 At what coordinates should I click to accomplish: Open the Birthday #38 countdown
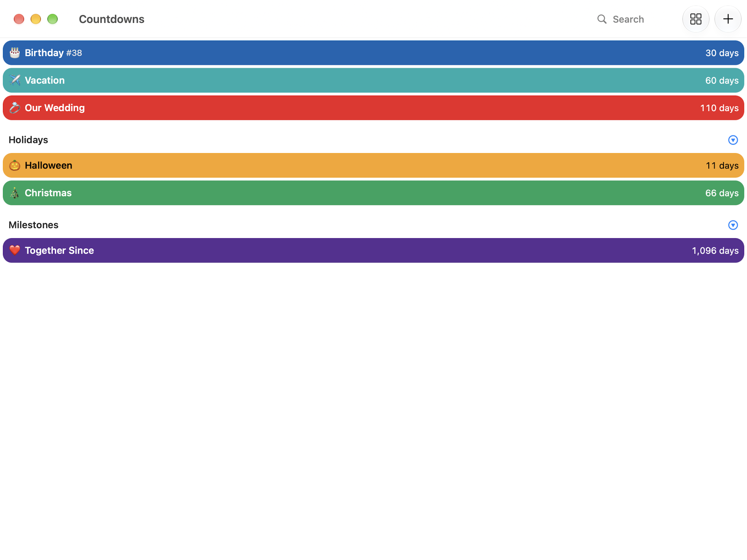[x=373, y=53]
